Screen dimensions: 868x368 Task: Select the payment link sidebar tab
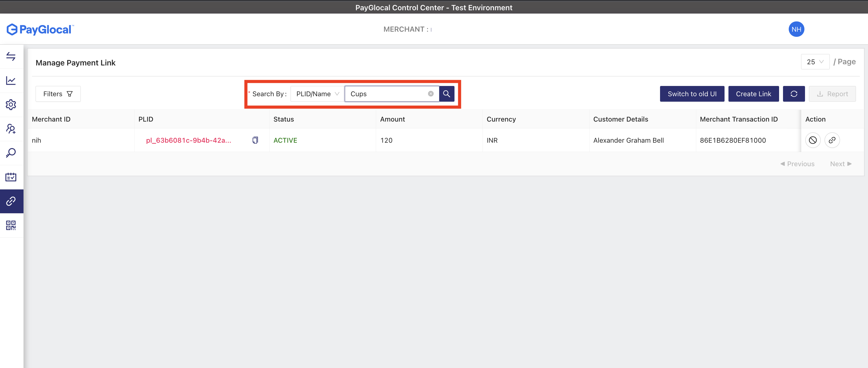tap(11, 201)
